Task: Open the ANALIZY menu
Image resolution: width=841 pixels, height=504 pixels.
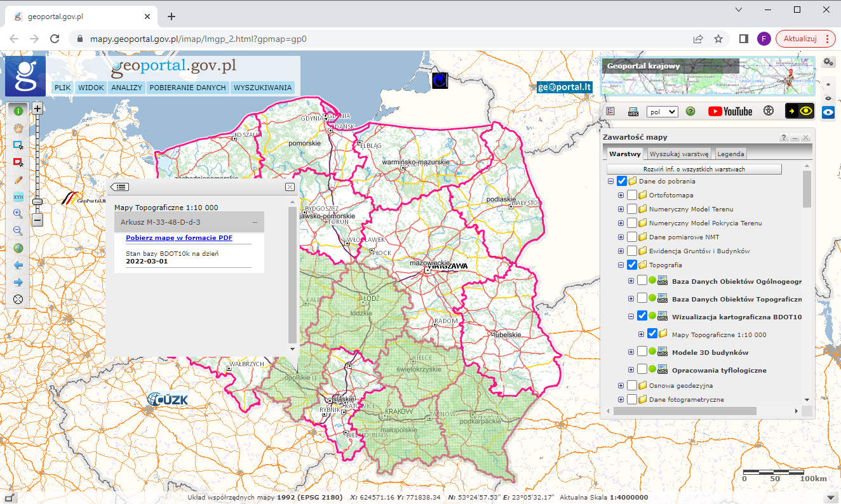Action: click(x=126, y=88)
